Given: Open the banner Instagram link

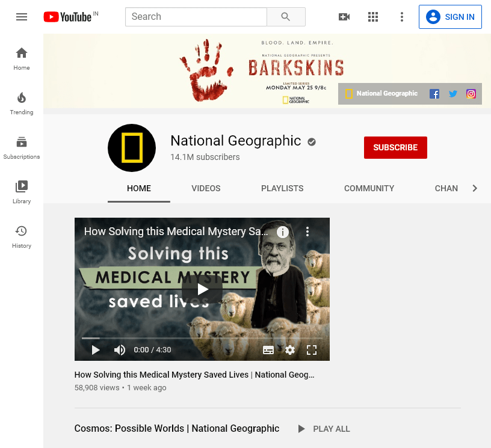Looking at the screenshot, I should pyautogui.click(x=471, y=94).
